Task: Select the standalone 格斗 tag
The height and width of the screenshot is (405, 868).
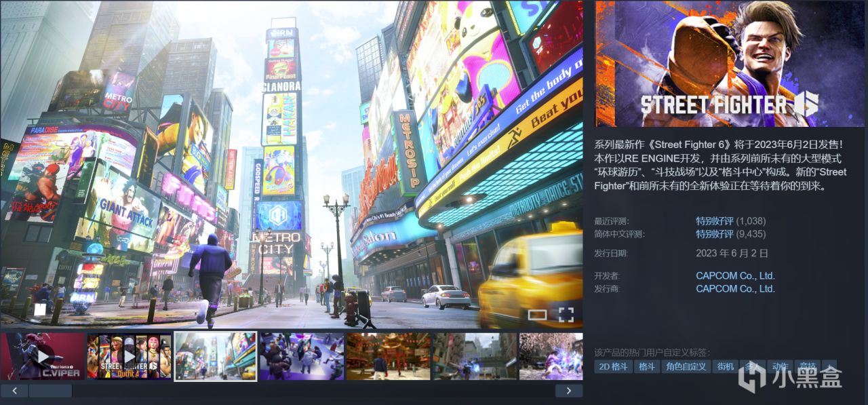Action: click(647, 367)
